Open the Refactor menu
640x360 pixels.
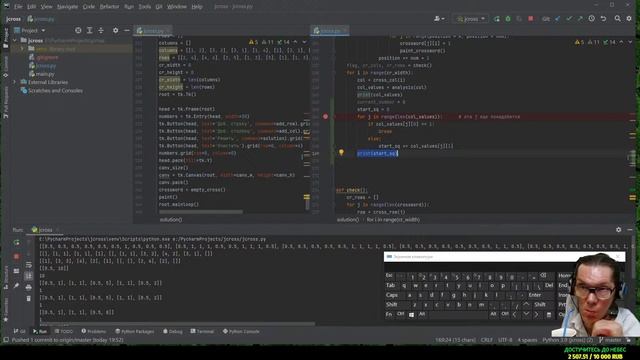[109, 7]
